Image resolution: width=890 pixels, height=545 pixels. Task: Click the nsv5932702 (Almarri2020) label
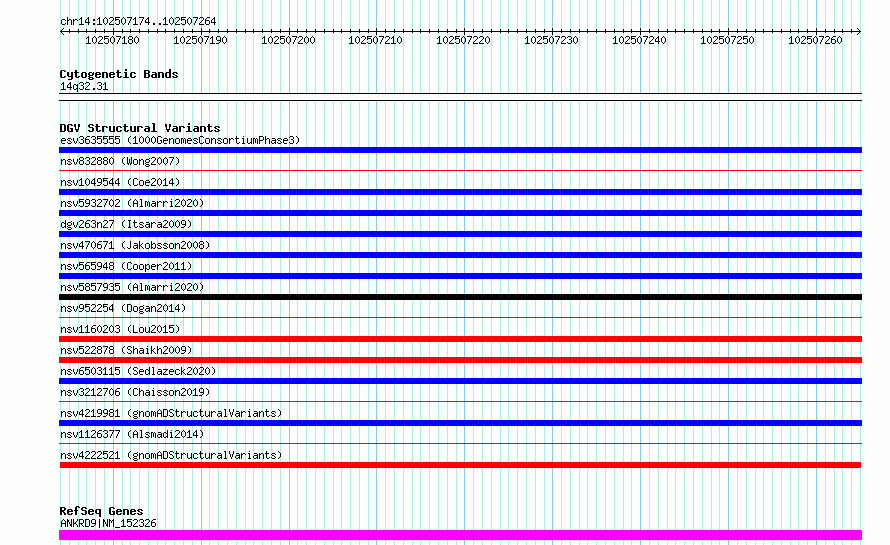(132, 203)
